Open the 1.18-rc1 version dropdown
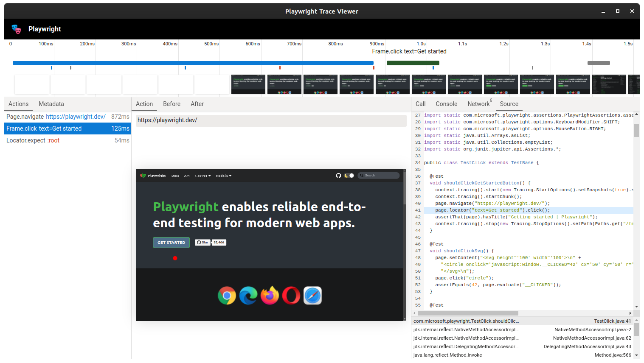 (x=203, y=176)
